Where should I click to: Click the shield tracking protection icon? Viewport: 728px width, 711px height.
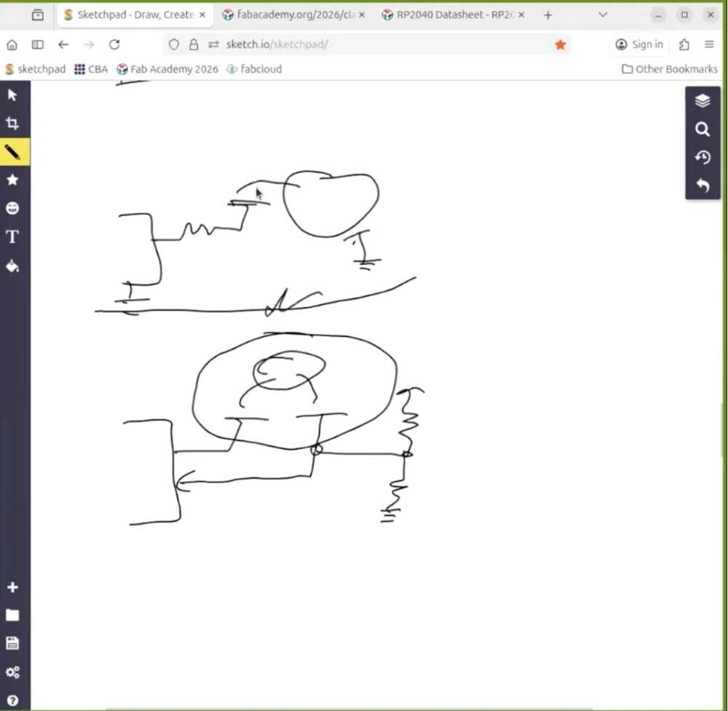(x=174, y=44)
